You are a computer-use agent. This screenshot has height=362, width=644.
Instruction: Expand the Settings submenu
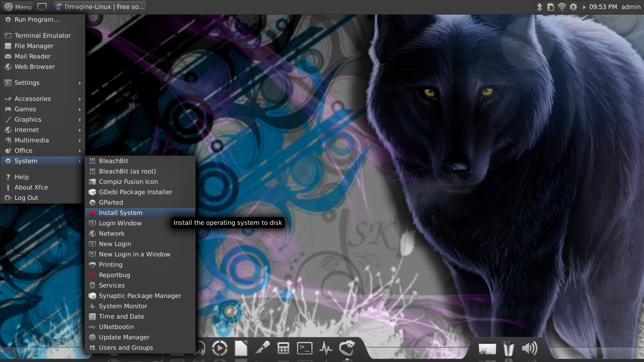pyautogui.click(x=42, y=82)
